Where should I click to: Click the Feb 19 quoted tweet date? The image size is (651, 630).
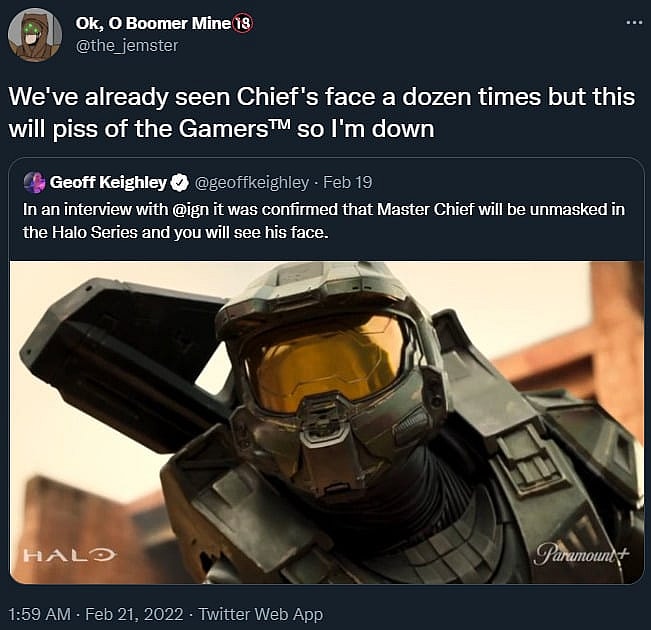(347, 182)
